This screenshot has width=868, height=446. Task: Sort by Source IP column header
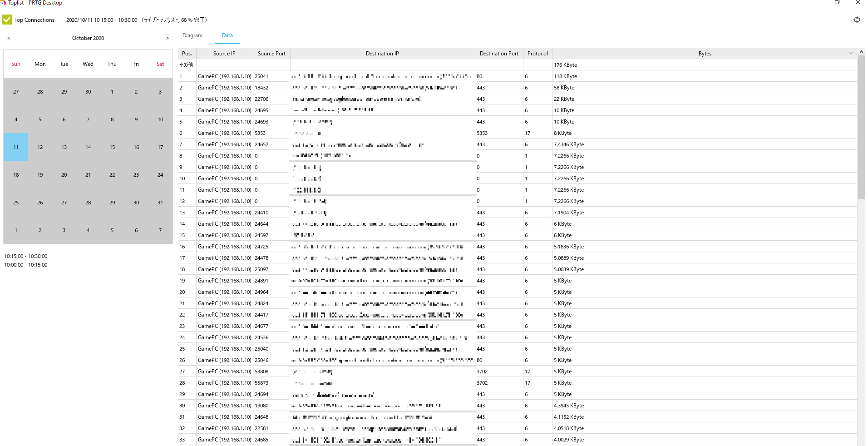tap(224, 54)
